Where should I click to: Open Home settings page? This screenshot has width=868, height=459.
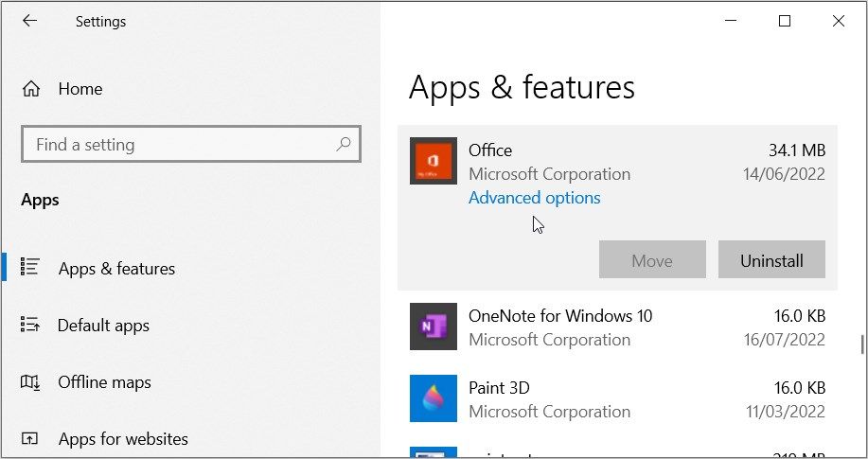(80, 89)
